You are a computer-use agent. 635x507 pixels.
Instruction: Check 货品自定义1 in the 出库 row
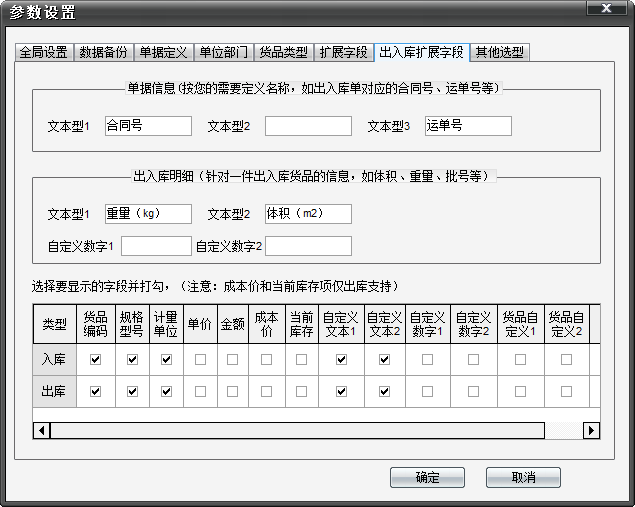point(520,392)
